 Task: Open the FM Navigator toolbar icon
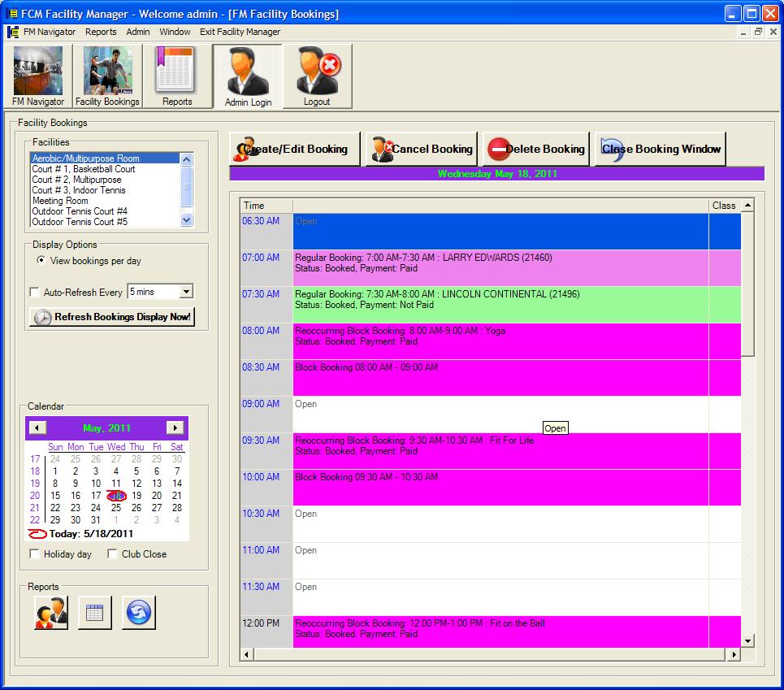(x=38, y=76)
